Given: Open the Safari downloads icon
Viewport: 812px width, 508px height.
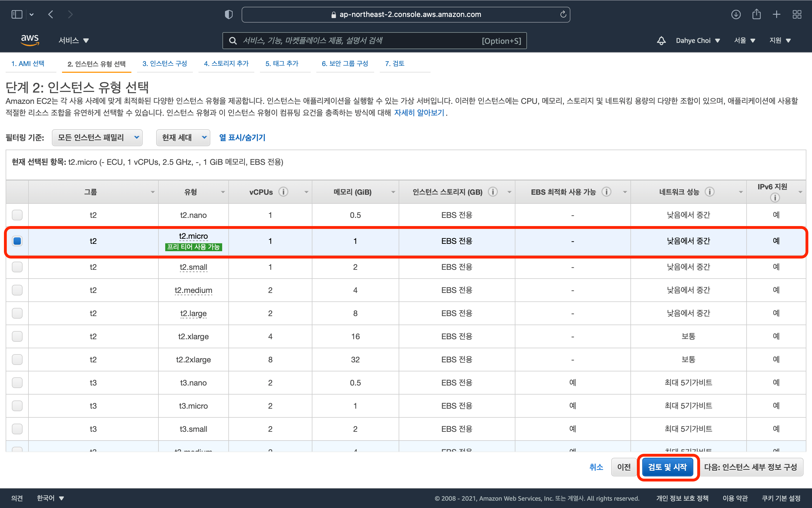Looking at the screenshot, I should [736, 14].
